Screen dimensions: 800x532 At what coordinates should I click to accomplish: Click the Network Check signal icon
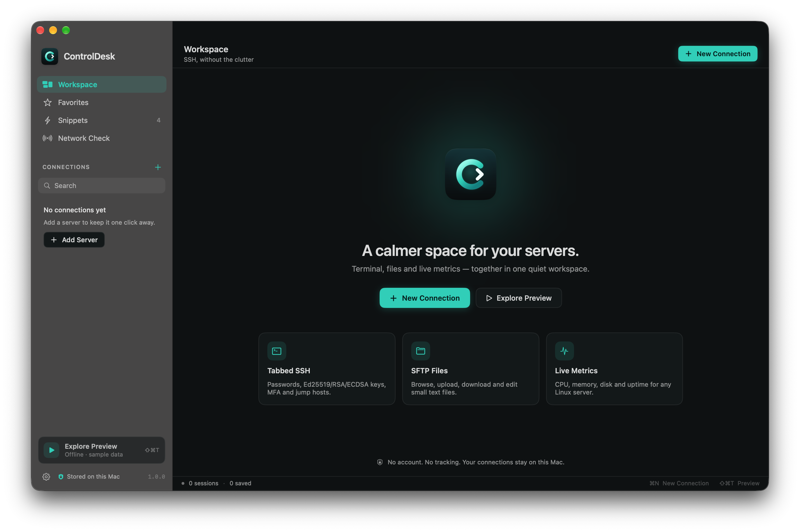(47, 138)
